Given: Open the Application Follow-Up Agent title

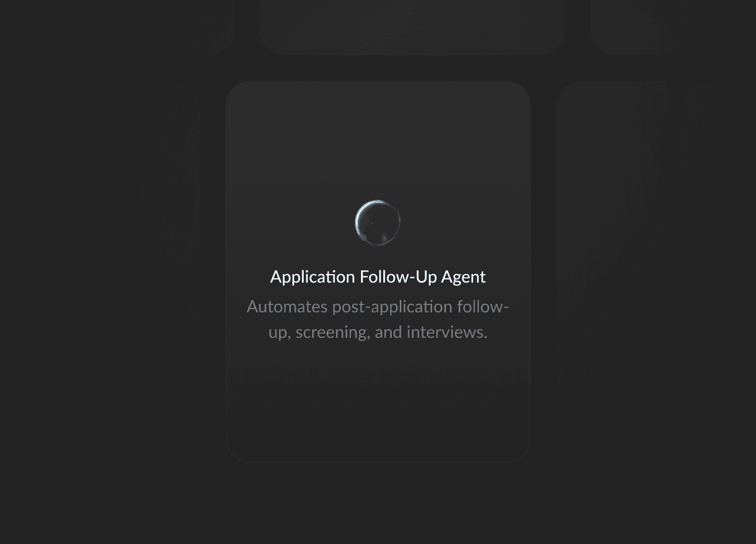Looking at the screenshot, I should pos(378,277).
